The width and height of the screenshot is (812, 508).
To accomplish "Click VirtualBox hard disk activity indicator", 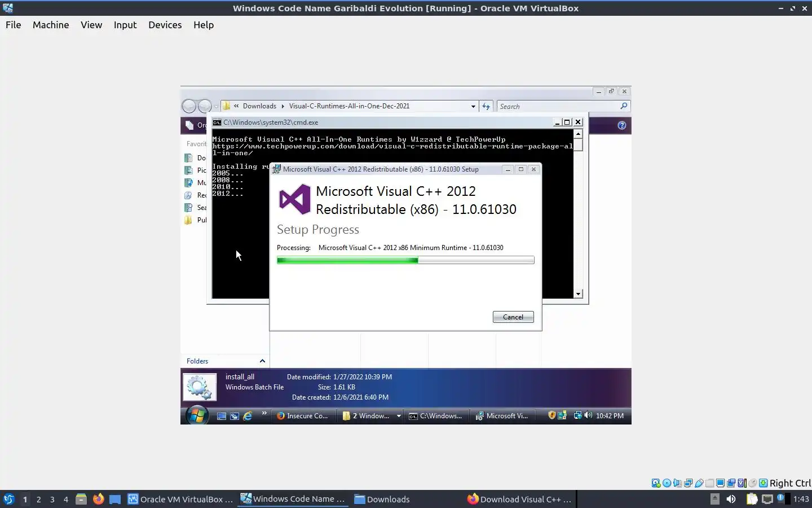I will pyautogui.click(x=656, y=483).
